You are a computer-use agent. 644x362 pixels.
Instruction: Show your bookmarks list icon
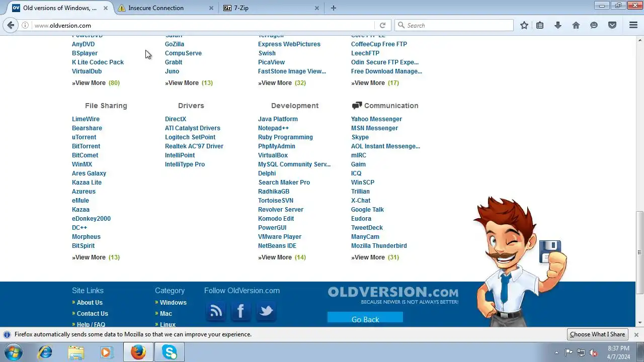point(540,25)
